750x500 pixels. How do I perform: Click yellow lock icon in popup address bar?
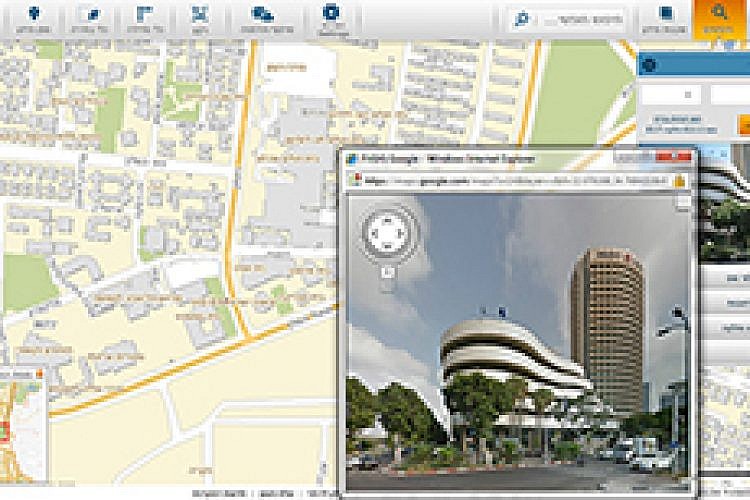click(680, 181)
